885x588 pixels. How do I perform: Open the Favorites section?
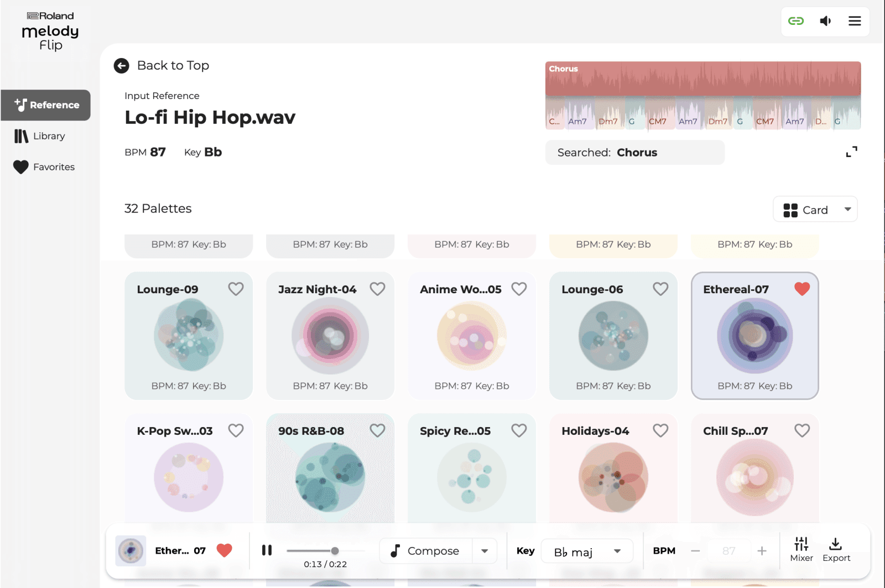44,167
